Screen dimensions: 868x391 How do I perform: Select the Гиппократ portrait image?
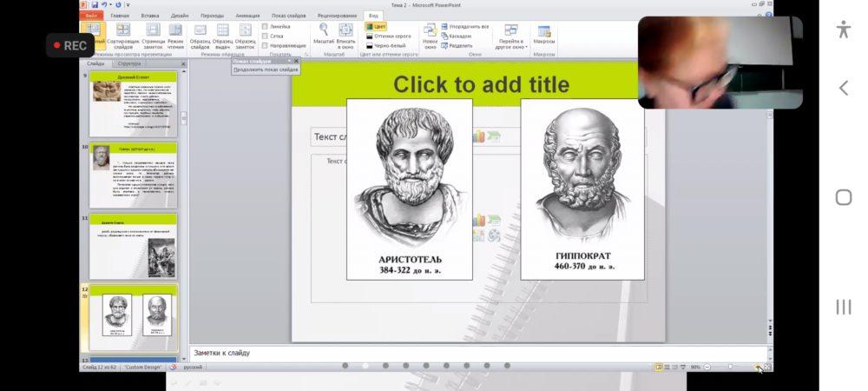pos(582,189)
